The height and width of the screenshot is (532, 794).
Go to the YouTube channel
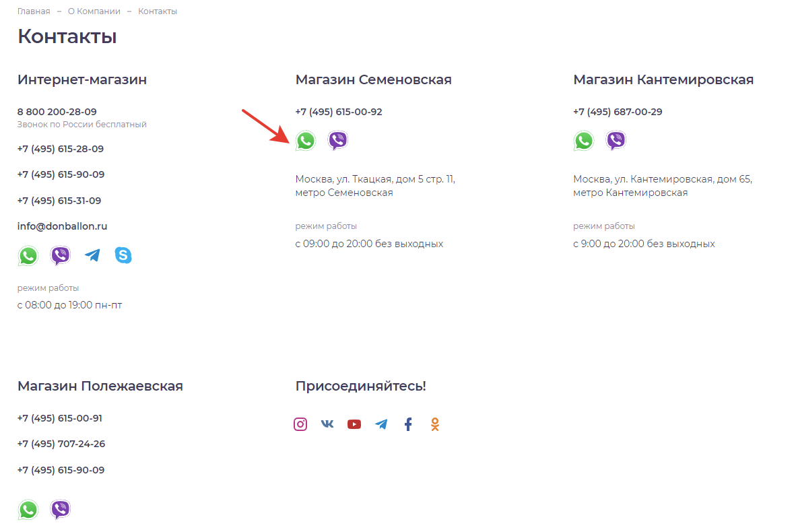pyautogui.click(x=354, y=424)
